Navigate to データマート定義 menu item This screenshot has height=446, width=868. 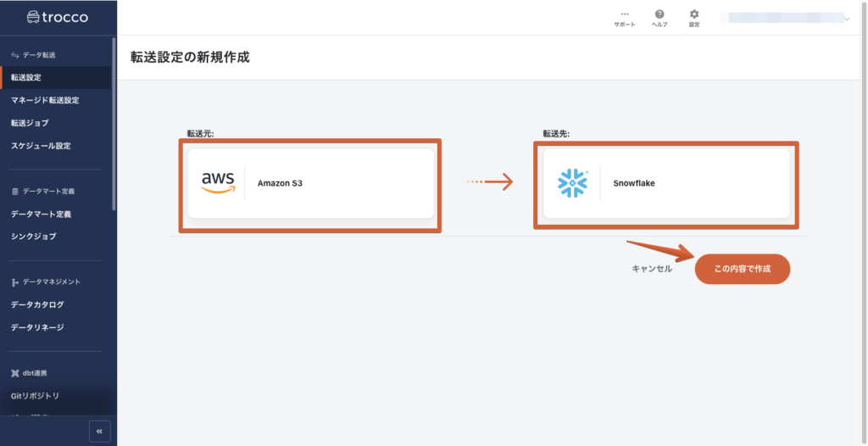[x=41, y=214]
